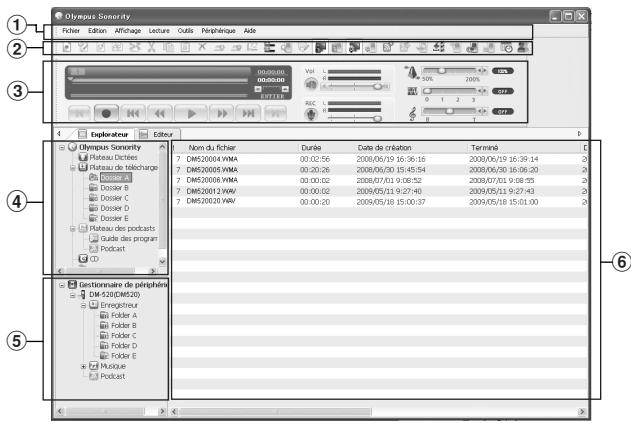Expand the Musique node
This screenshot has width=631, height=423.
(x=83, y=366)
